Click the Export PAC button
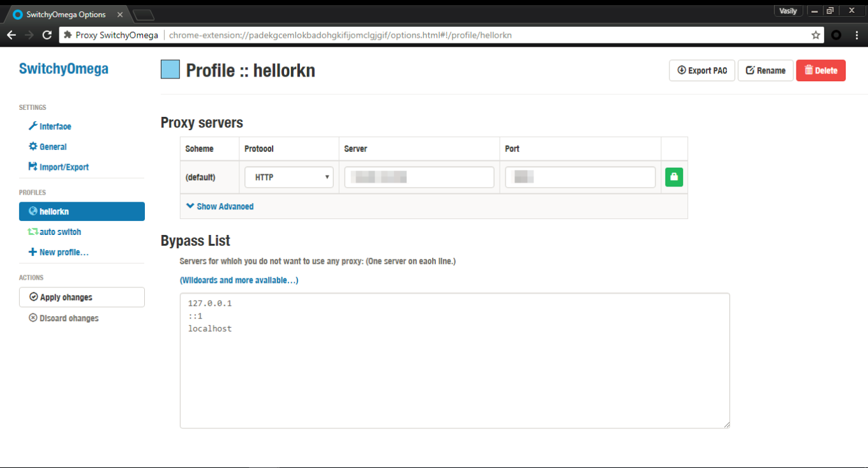The height and width of the screenshot is (468, 868). (702, 70)
